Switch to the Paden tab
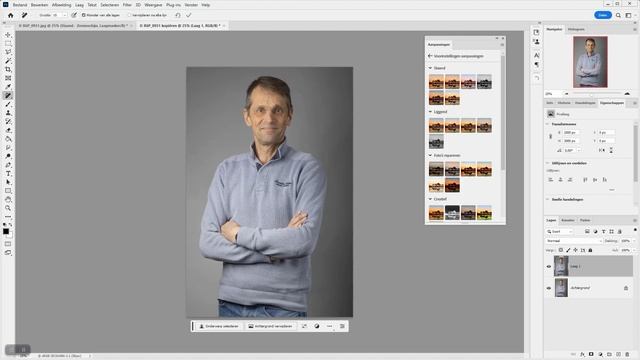This screenshot has width=640, height=360. click(585, 220)
